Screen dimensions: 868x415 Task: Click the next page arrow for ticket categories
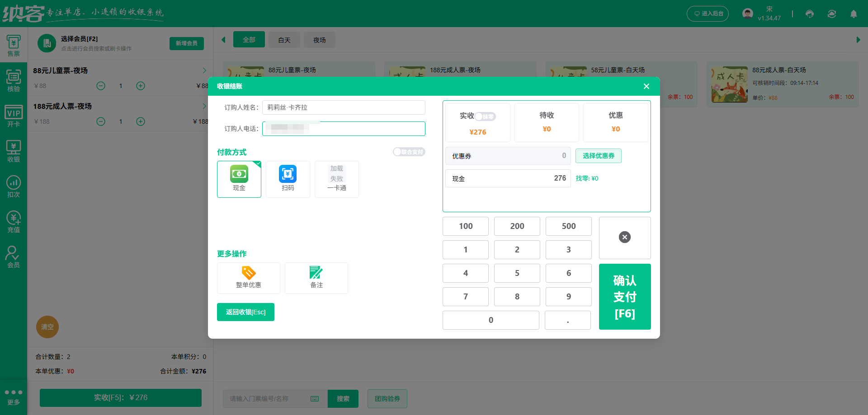pos(859,40)
